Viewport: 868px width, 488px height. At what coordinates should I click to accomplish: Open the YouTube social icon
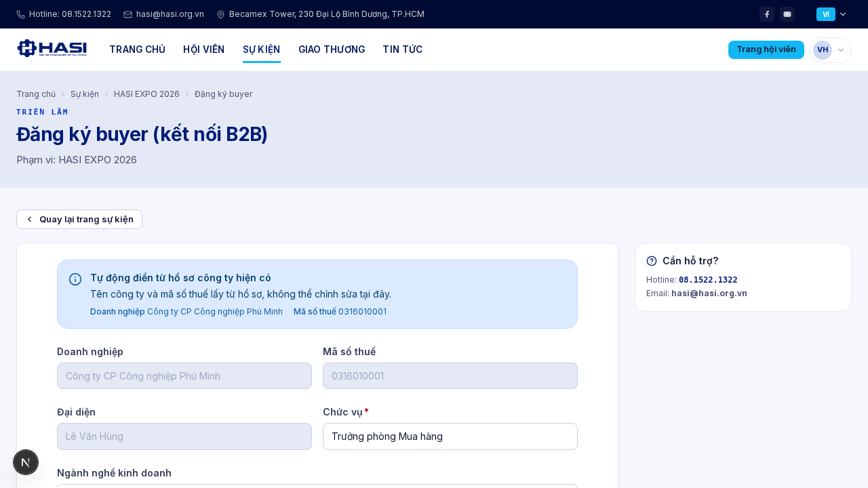coord(787,14)
